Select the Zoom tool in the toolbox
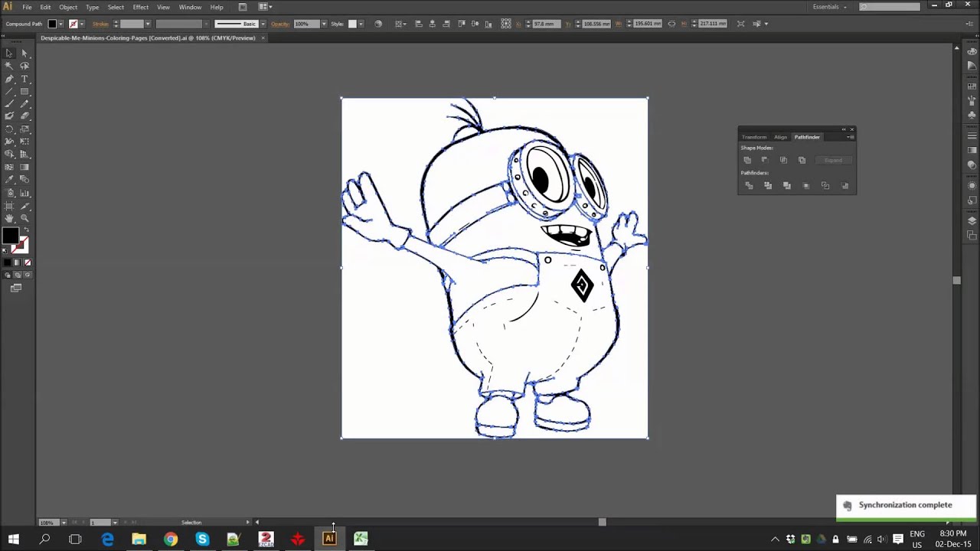980x551 pixels. point(24,218)
